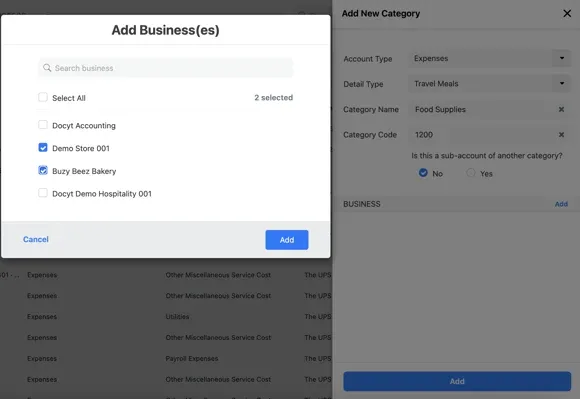Click the Buzy Beez Bakery label
The width and height of the screenshot is (580, 399).
tap(84, 171)
